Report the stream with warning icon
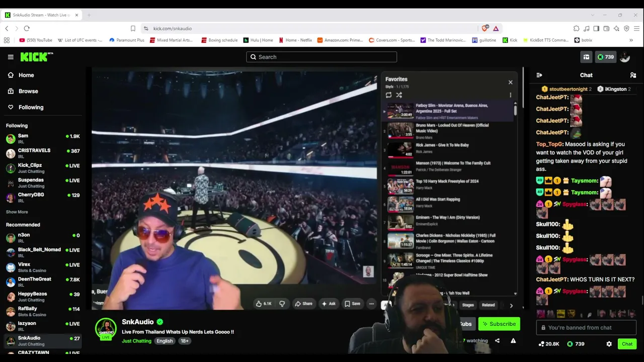Screen dimensions: 644x362 tap(513, 341)
